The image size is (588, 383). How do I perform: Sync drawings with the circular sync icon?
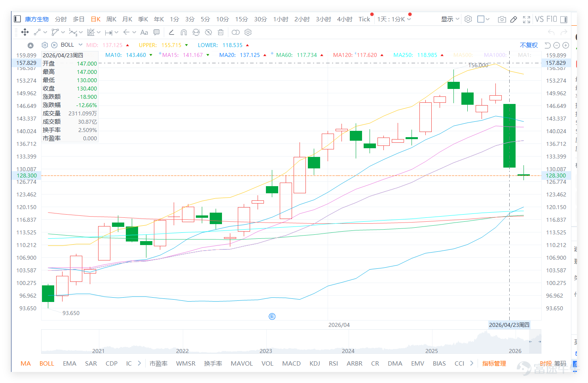pyautogui.click(x=196, y=32)
